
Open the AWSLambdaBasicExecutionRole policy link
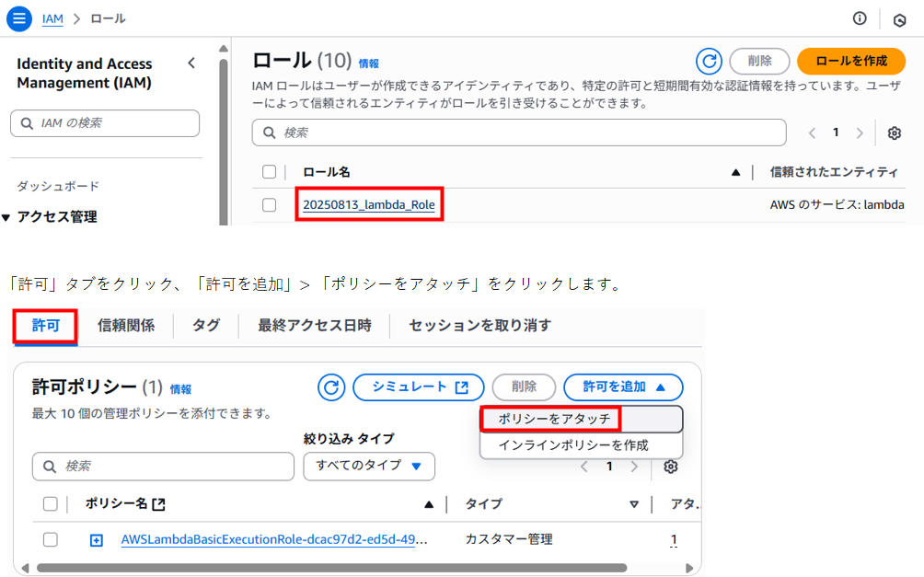[x=274, y=539]
